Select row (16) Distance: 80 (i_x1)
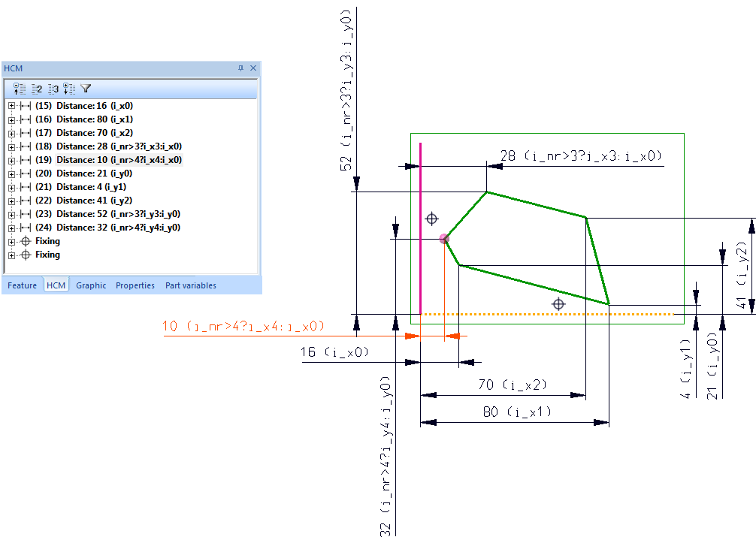Screen dimensions: 756x543 click(x=84, y=119)
